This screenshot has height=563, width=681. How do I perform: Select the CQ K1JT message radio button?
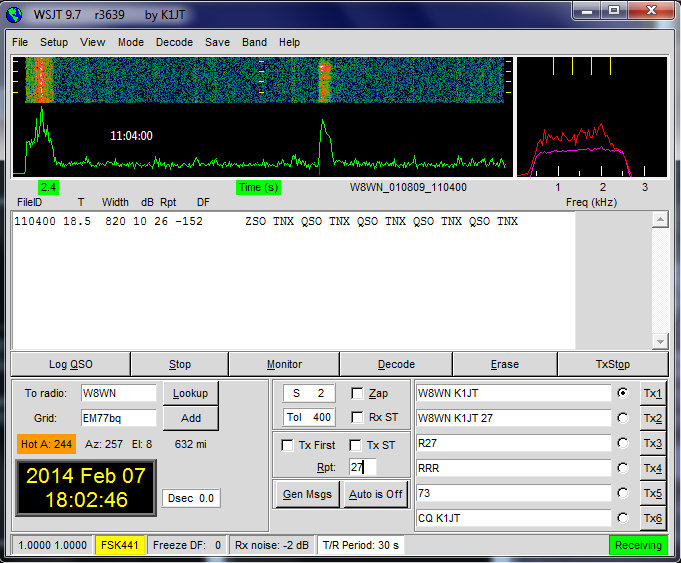point(624,518)
